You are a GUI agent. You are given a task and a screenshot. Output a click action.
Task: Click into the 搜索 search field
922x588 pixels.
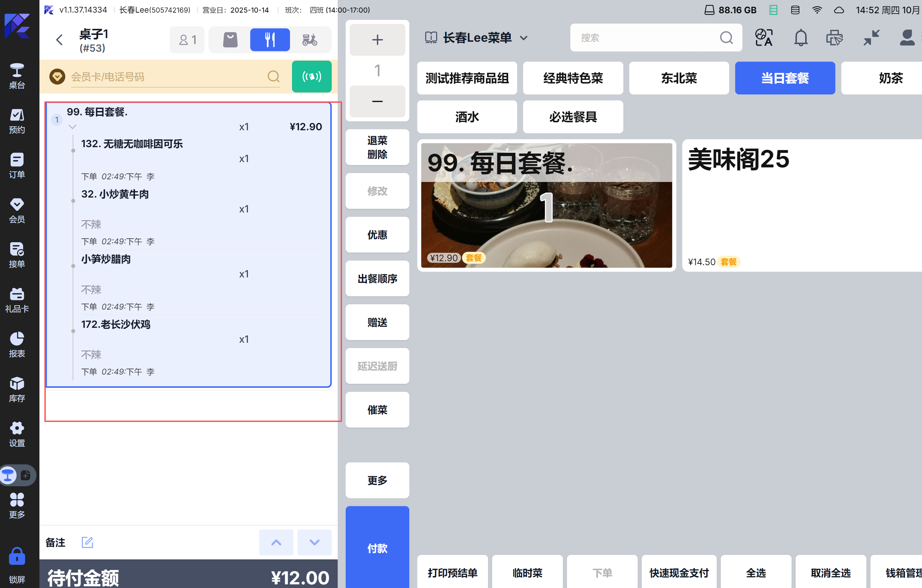click(647, 38)
